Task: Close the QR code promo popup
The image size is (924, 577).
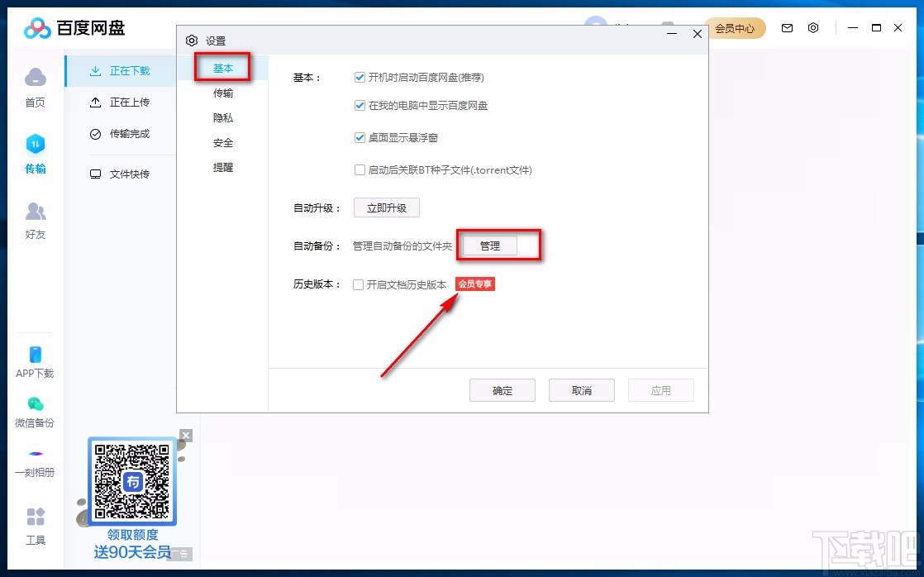Action: (185, 435)
